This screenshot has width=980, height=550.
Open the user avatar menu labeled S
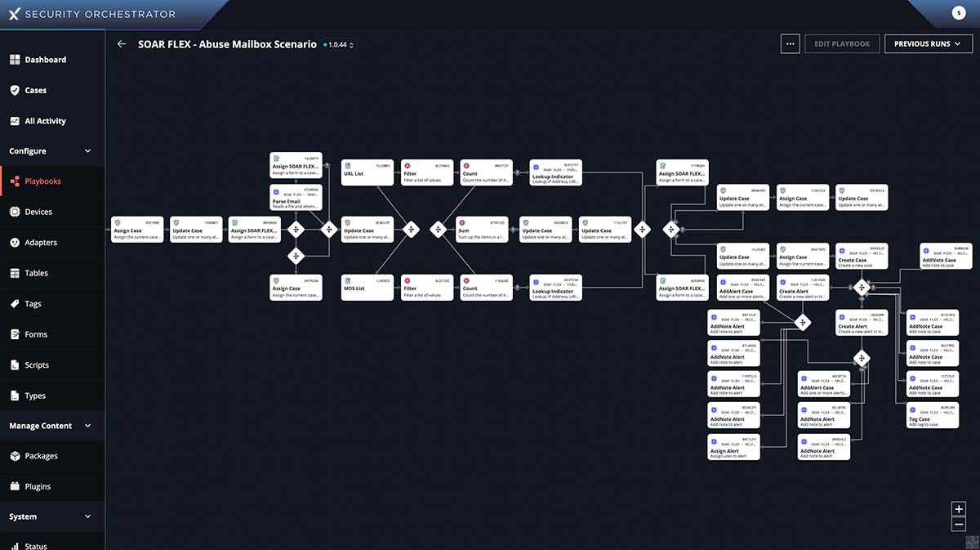click(960, 13)
